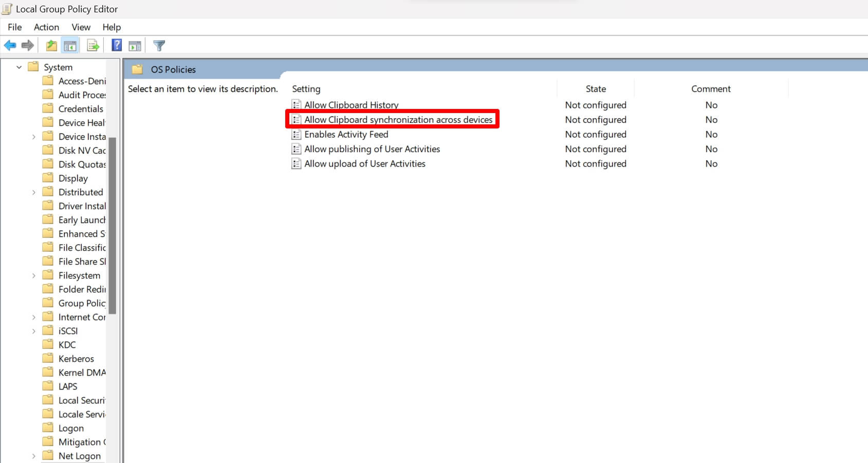
Task: Click the No comment for Allow Clipboard History
Action: (x=711, y=105)
